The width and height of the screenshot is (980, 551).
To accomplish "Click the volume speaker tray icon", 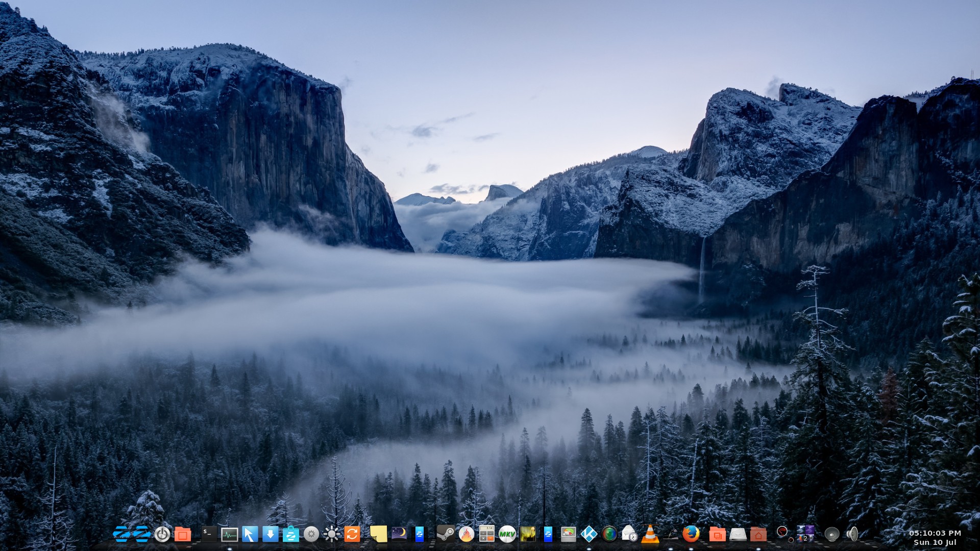I will click(x=852, y=534).
